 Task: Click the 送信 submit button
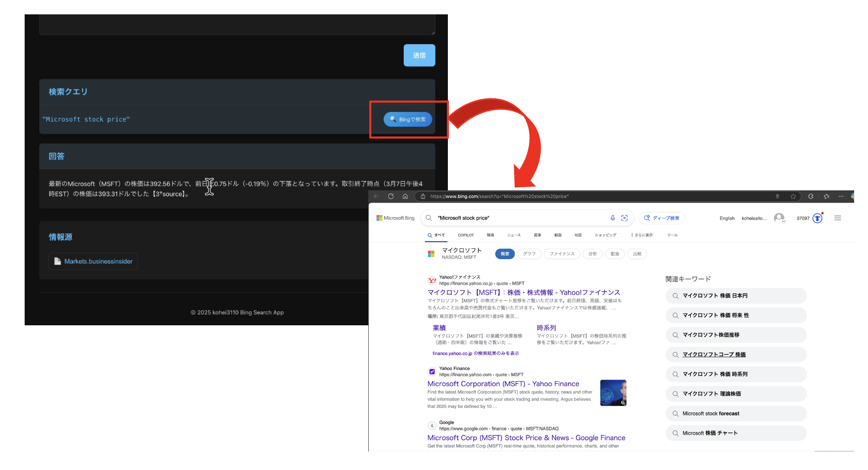coord(419,55)
